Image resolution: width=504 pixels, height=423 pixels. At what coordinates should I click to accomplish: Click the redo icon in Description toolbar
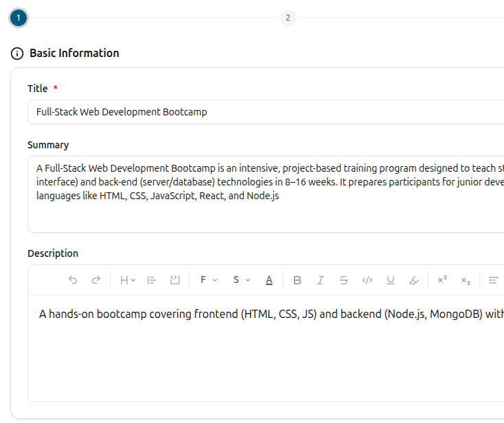pyautogui.click(x=95, y=280)
